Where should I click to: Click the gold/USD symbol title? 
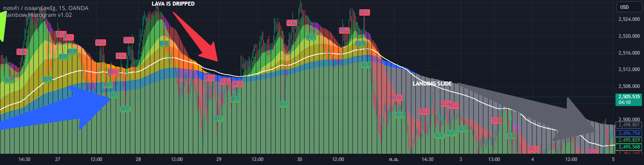pos(46,8)
